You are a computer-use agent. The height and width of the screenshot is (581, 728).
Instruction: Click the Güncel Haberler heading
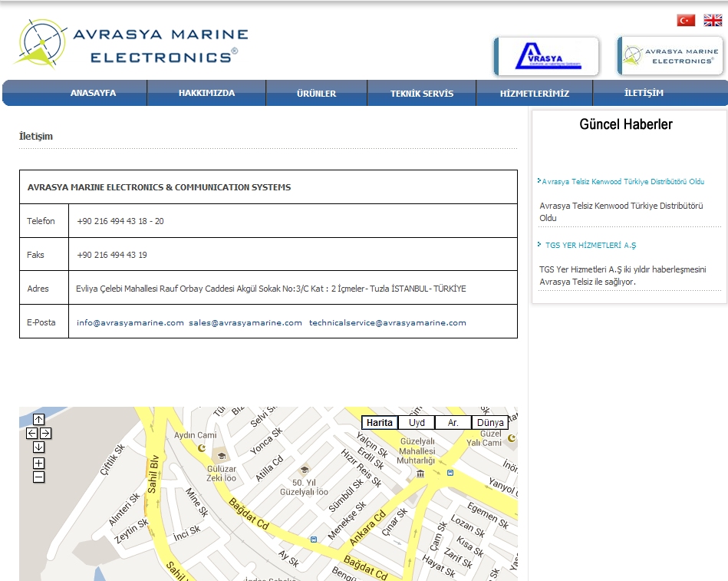coord(625,124)
